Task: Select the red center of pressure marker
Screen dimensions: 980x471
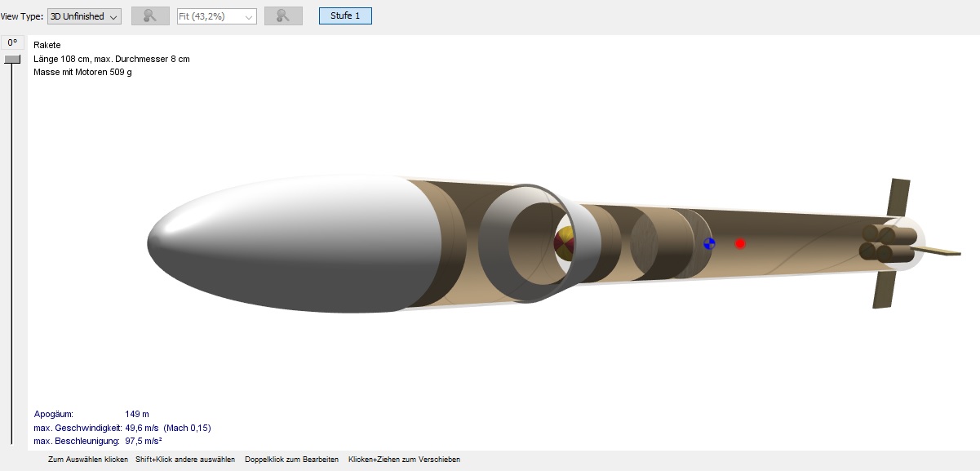Action: (x=740, y=243)
